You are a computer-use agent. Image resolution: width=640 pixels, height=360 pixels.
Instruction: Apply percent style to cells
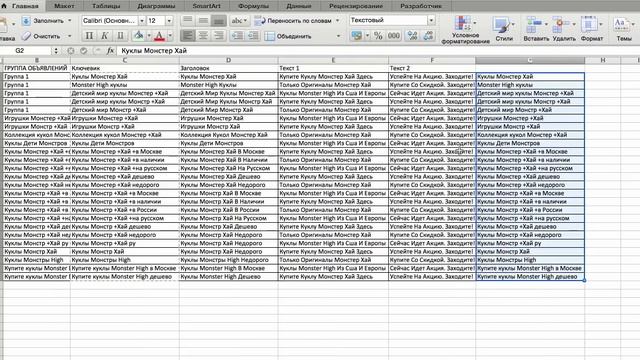pyautogui.click(x=378, y=36)
